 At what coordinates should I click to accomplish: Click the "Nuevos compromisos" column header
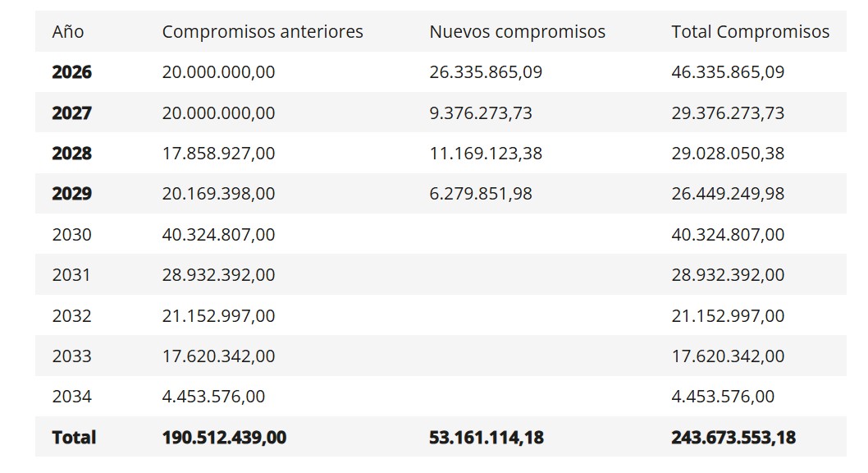tap(517, 32)
